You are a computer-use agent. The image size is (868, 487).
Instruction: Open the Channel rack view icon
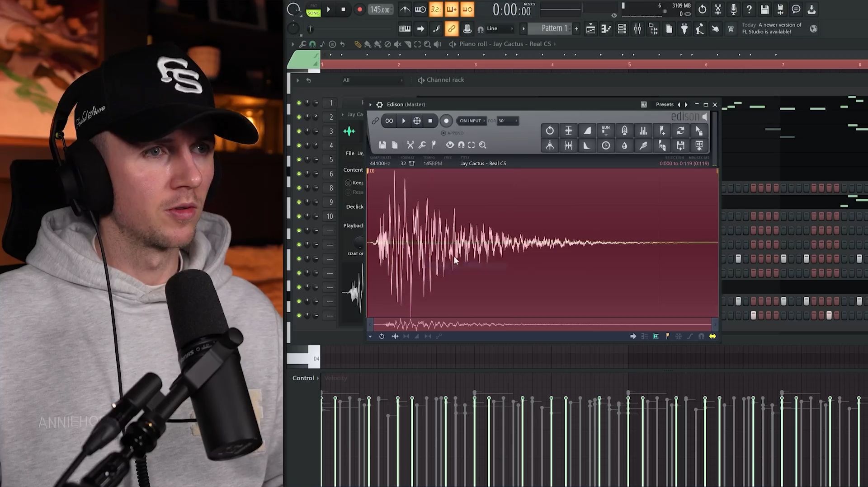(x=622, y=29)
